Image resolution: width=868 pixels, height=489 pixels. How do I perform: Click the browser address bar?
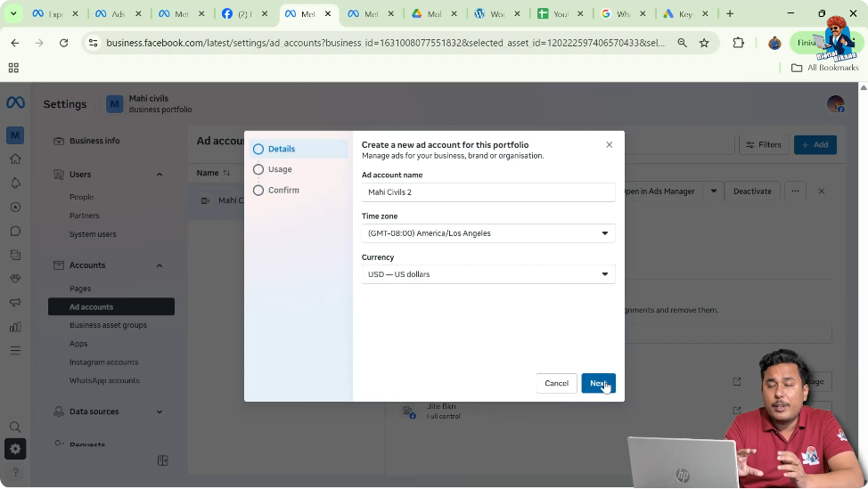(x=385, y=43)
